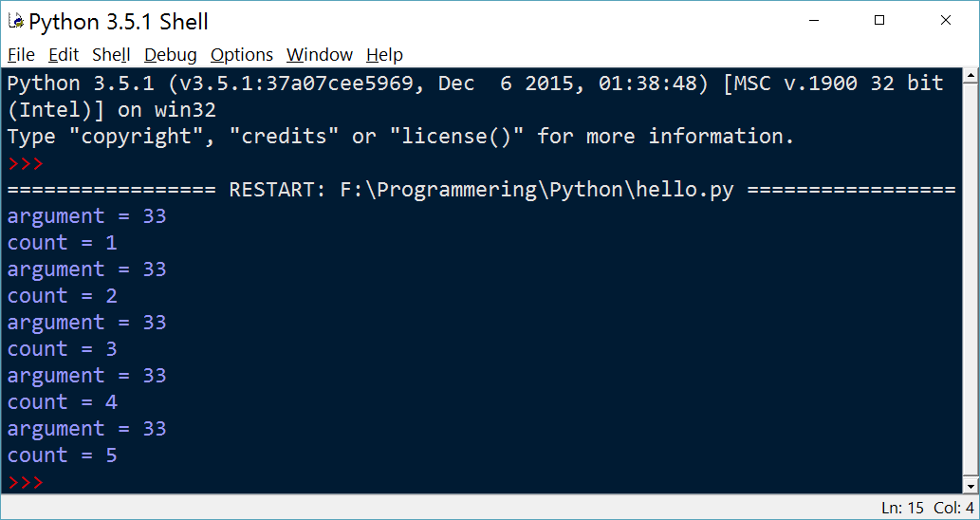Open the Help menu
Viewport: 980px width, 520px height.
pyautogui.click(x=384, y=55)
